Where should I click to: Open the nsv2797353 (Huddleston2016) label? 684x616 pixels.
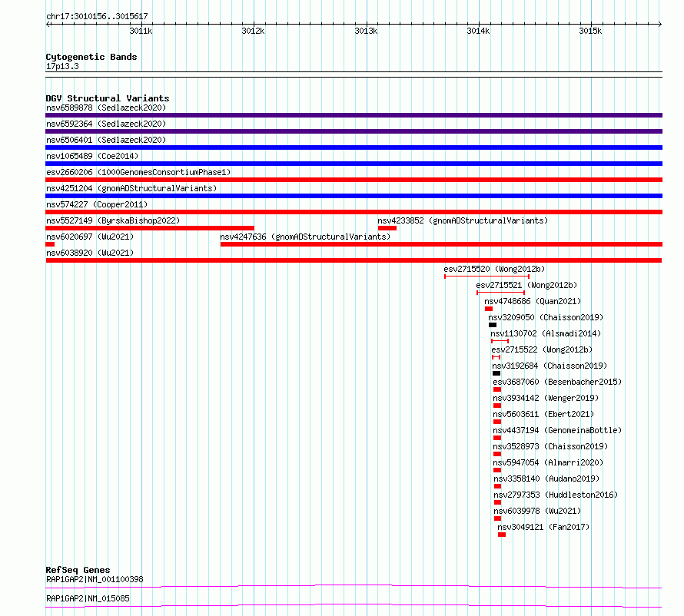click(x=556, y=495)
